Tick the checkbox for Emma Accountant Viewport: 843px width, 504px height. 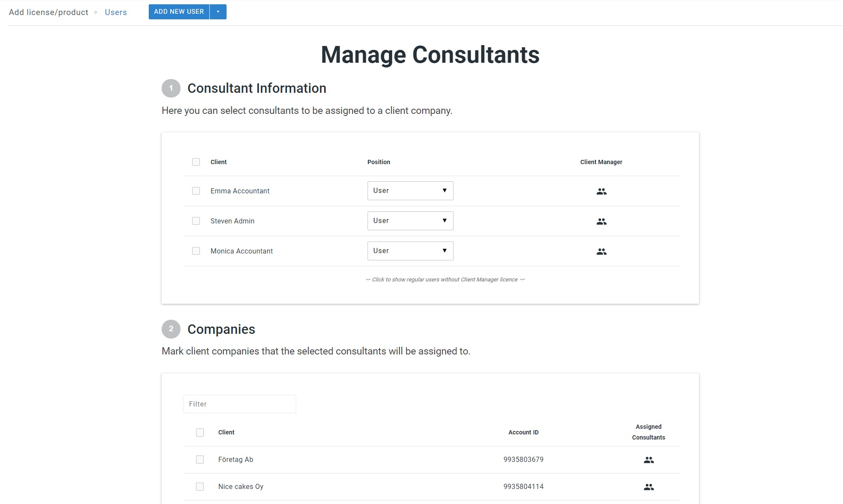(x=196, y=191)
